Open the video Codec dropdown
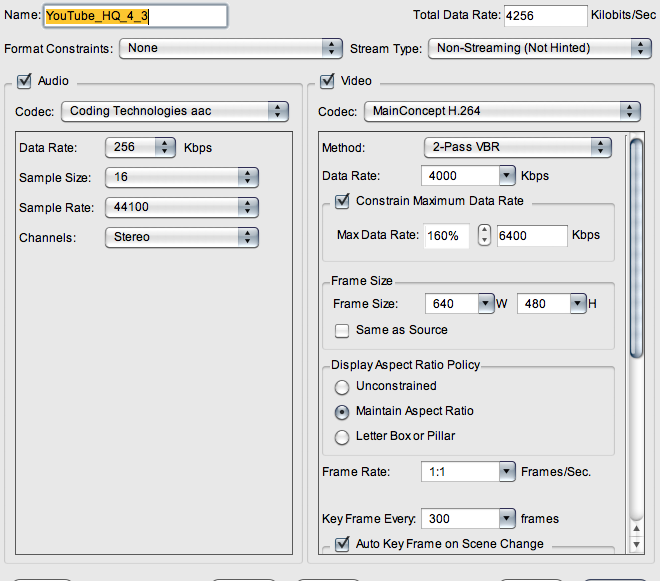The height and width of the screenshot is (581, 660). pos(501,112)
